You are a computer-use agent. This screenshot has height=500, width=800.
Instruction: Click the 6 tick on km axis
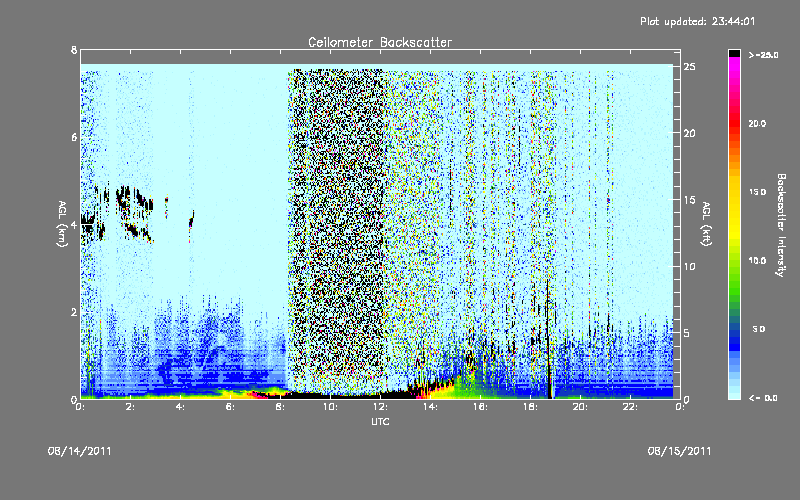tap(74, 137)
